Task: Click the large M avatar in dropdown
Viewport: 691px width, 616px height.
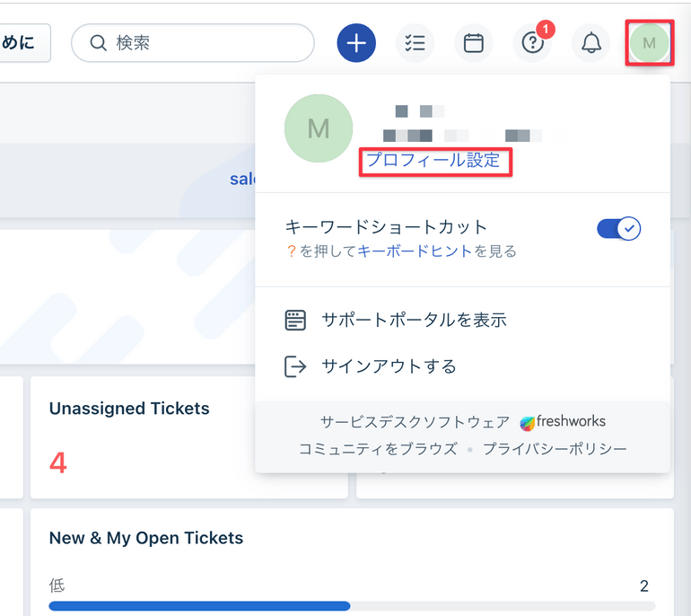Action: 319,128
